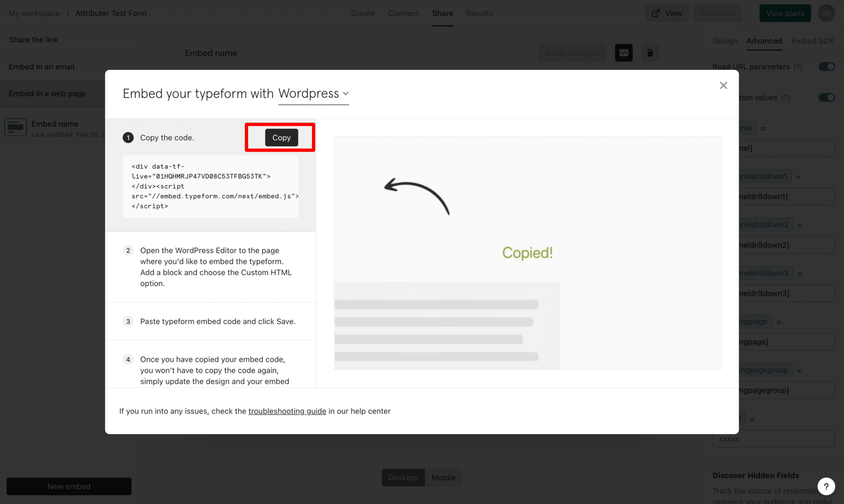Select the Embed name thumbnail in sidebar
Viewport: 844px width, 504px height.
[x=15, y=127]
